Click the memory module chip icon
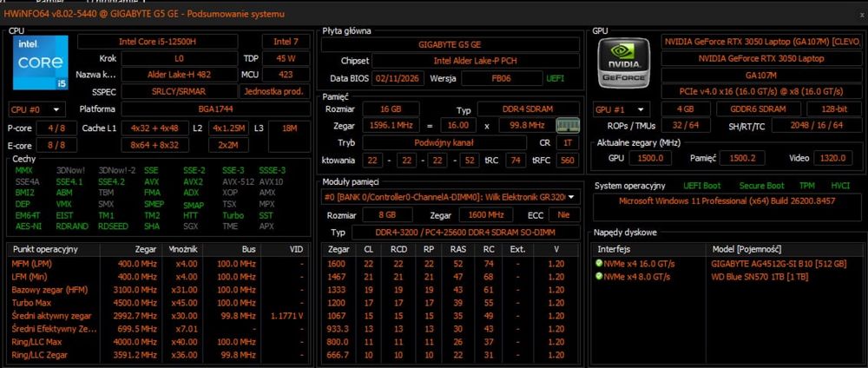 click(x=568, y=125)
